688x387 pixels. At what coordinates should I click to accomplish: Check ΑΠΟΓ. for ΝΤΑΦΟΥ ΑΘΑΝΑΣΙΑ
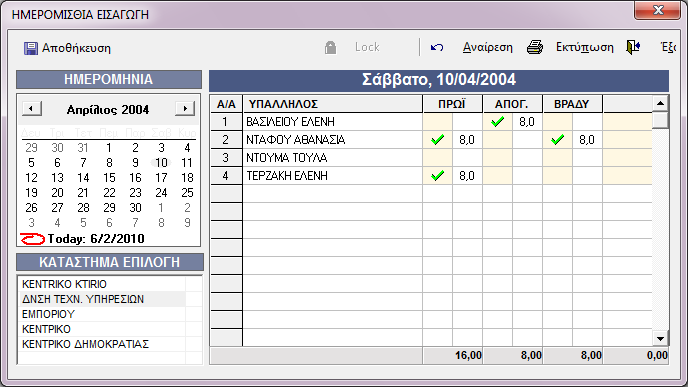tap(498, 140)
